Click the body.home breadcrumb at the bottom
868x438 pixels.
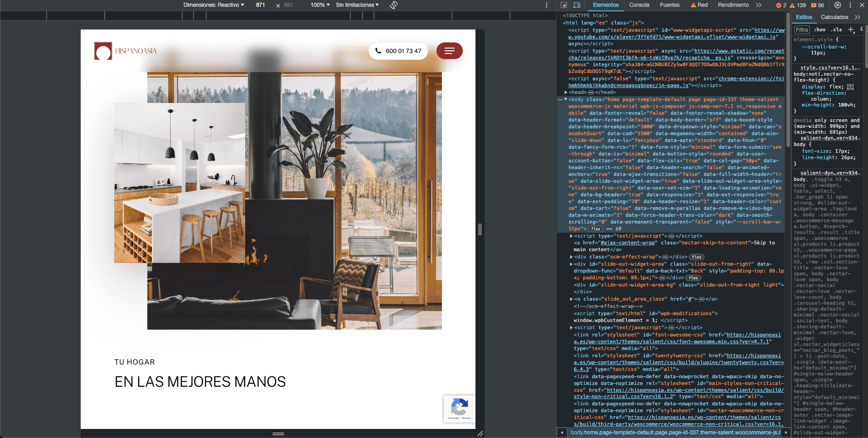pyautogui.click(x=675, y=433)
